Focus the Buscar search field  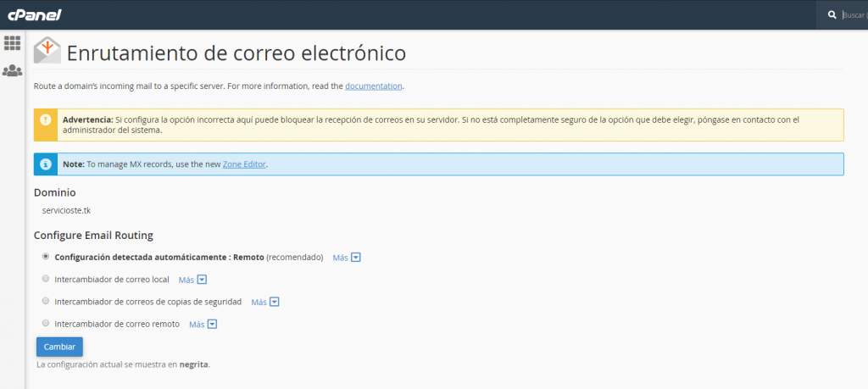[x=854, y=15]
